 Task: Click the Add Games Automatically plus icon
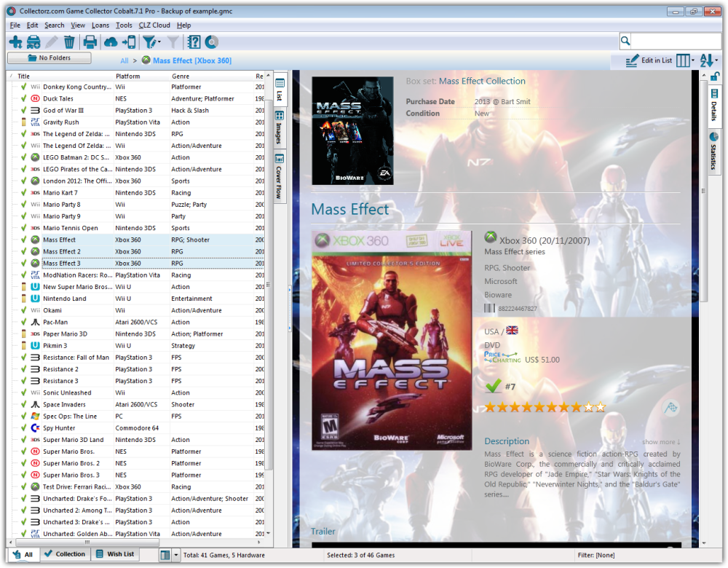pos(15,42)
